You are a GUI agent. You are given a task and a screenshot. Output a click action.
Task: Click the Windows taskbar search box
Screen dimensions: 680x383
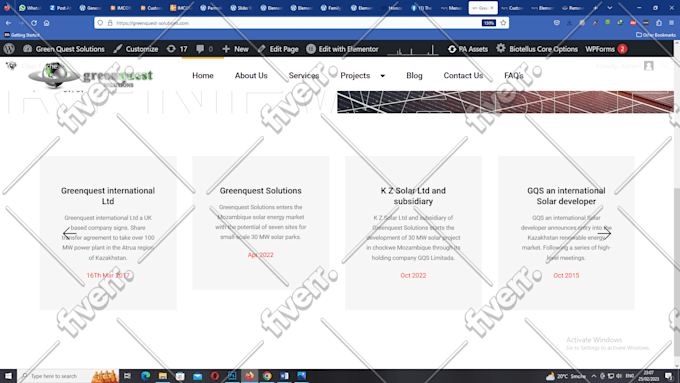coord(68,376)
